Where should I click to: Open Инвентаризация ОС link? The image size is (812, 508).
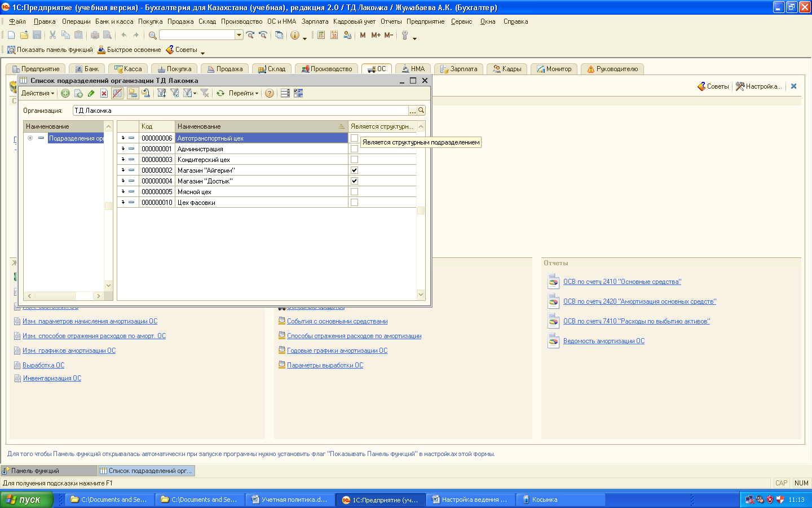coord(52,378)
